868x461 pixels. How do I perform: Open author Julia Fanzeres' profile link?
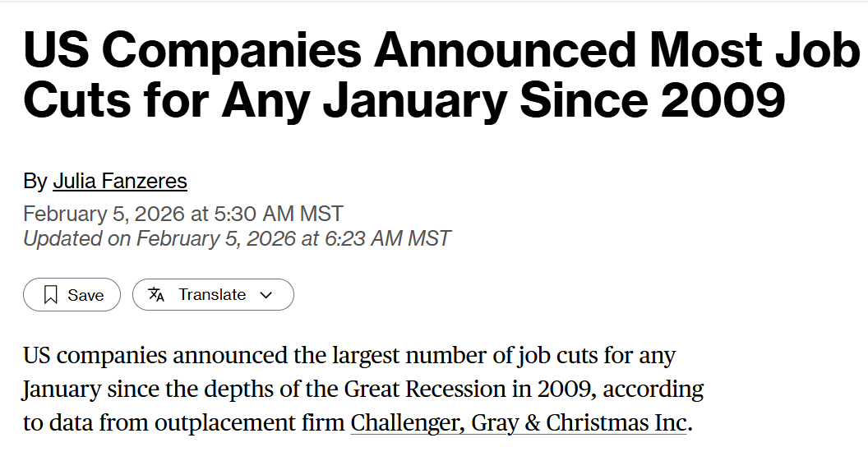pos(120,181)
